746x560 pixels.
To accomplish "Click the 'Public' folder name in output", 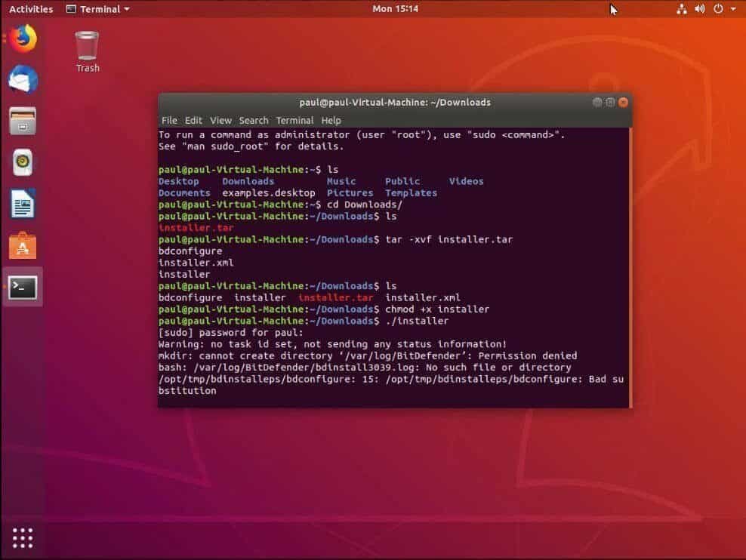I will point(402,181).
